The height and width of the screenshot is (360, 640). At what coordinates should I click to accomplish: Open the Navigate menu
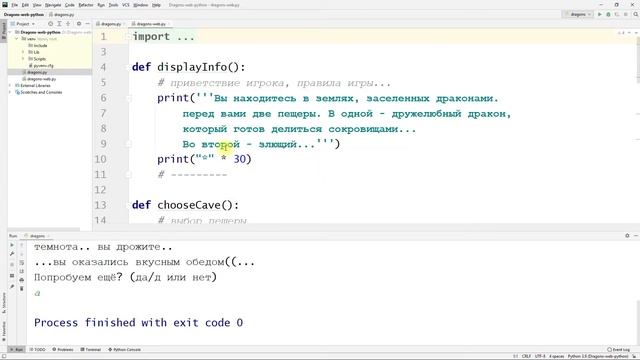click(x=53, y=5)
